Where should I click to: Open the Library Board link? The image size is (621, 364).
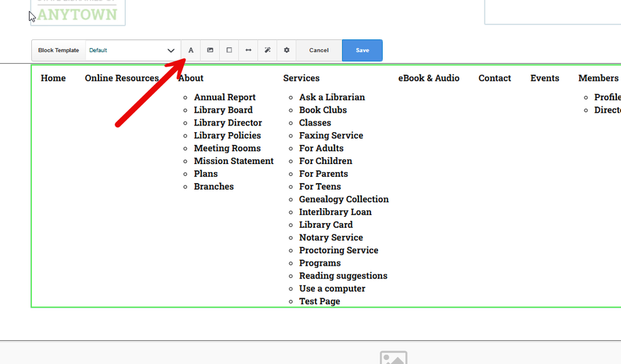[x=223, y=110]
